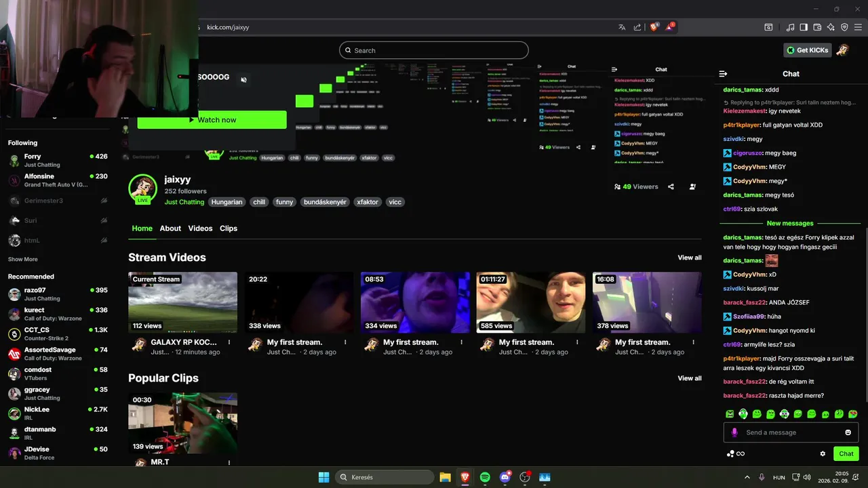Switch to the About tab
Screen dimensions: 868x488
[x=170, y=228]
